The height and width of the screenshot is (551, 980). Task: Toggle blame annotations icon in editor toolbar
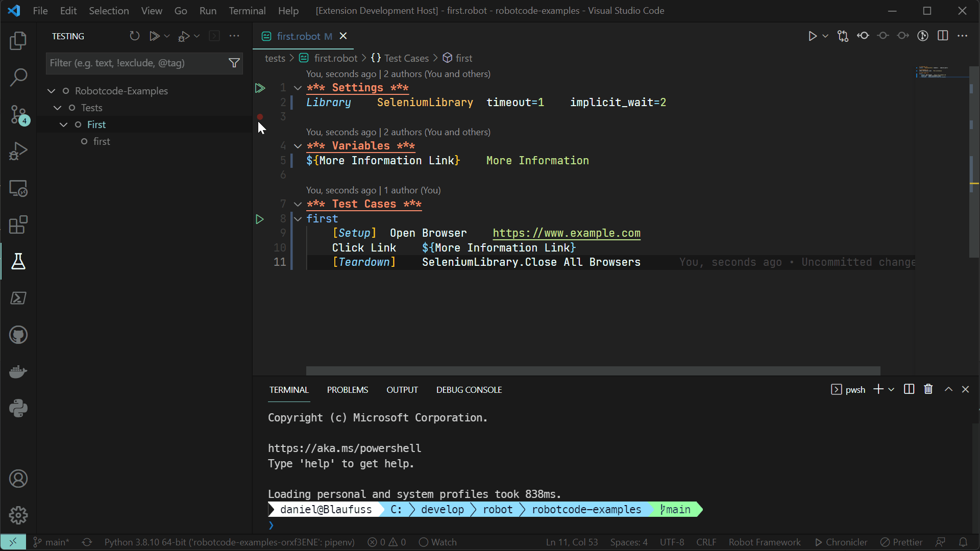(923, 36)
